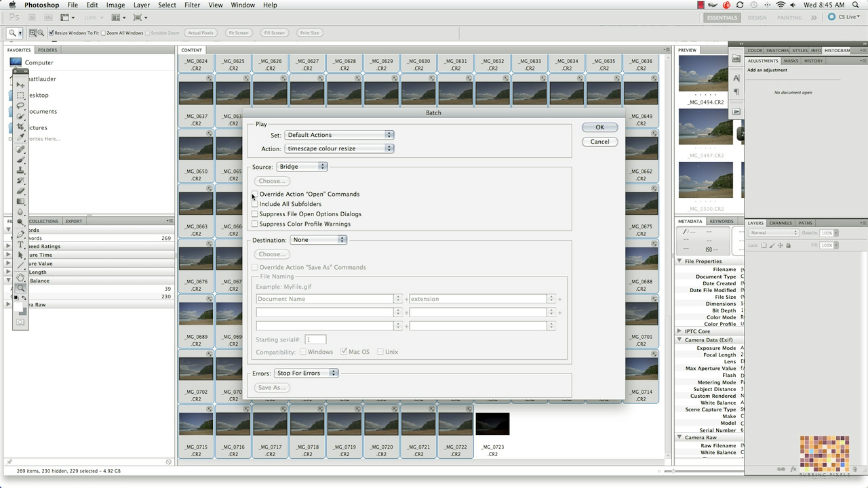868x488 pixels.
Task: Select the Eraser tool
Action: tap(21, 191)
